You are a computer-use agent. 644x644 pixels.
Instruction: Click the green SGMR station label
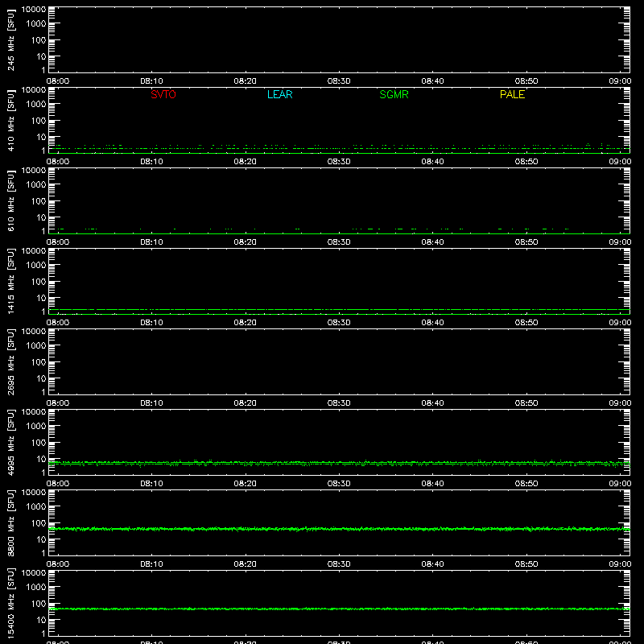click(394, 94)
